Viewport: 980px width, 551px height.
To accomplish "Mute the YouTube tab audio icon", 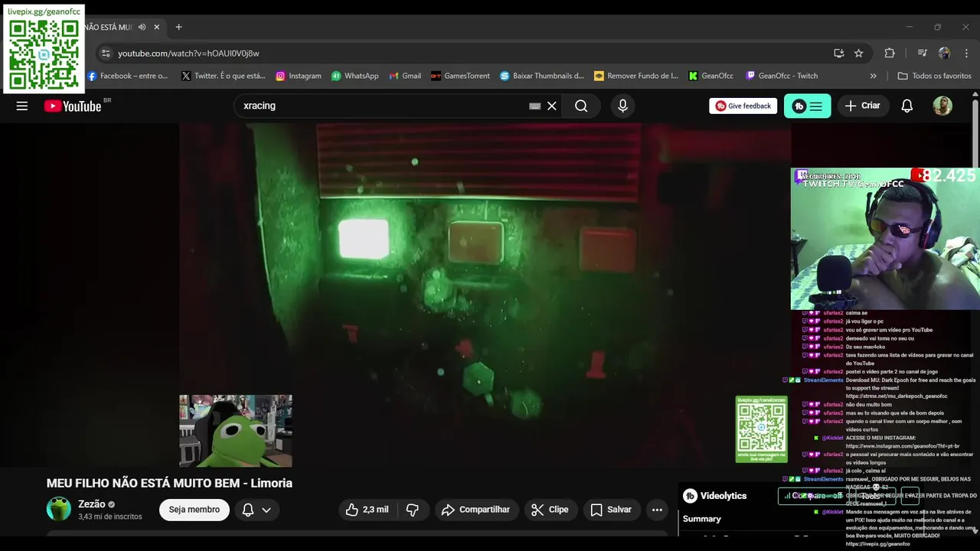I will pos(142,27).
